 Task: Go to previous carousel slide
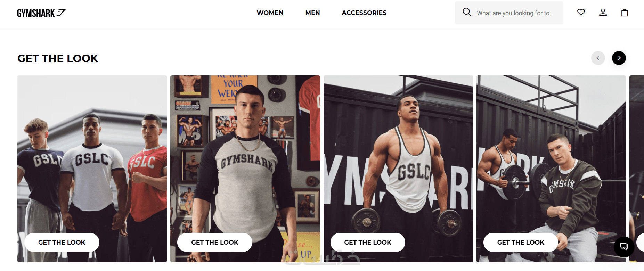click(598, 58)
